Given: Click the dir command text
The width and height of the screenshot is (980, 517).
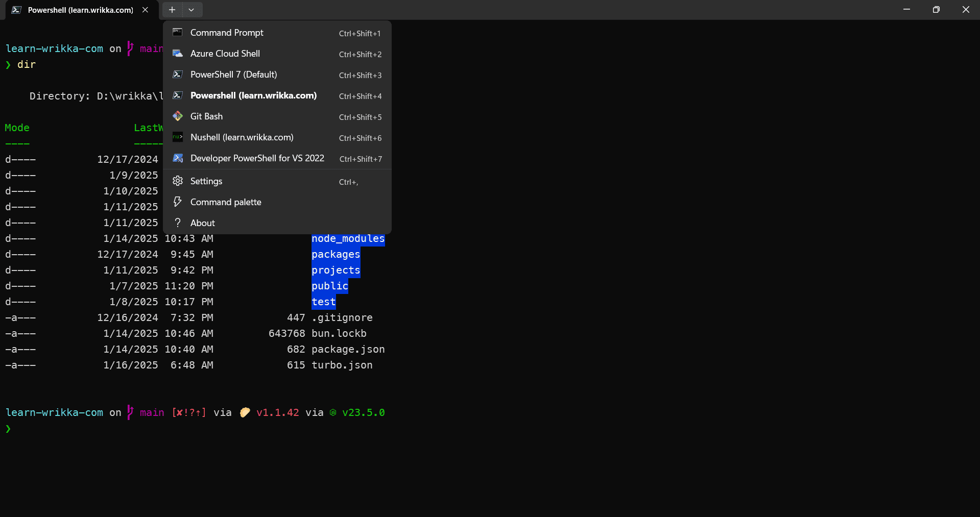Looking at the screenshot, I should [26, 64].
